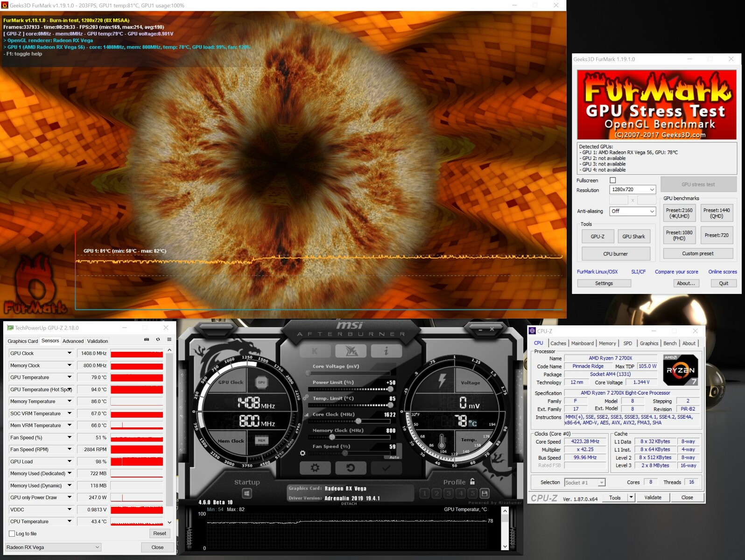
Task: Open the Afterburner info (i) button
Action: click(386, 351)
